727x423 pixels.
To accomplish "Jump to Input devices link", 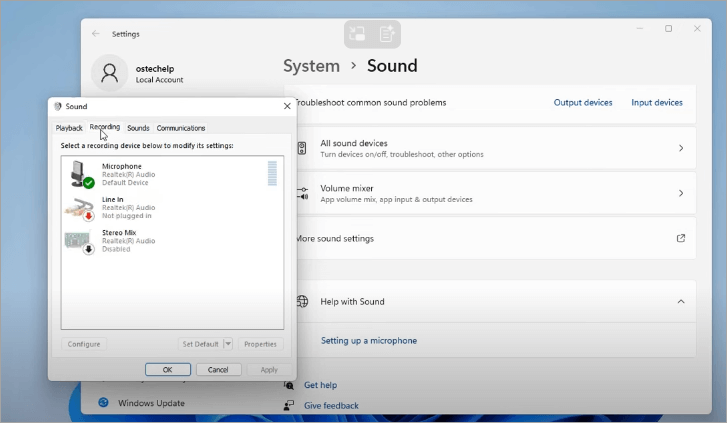I will click(657, 103).
